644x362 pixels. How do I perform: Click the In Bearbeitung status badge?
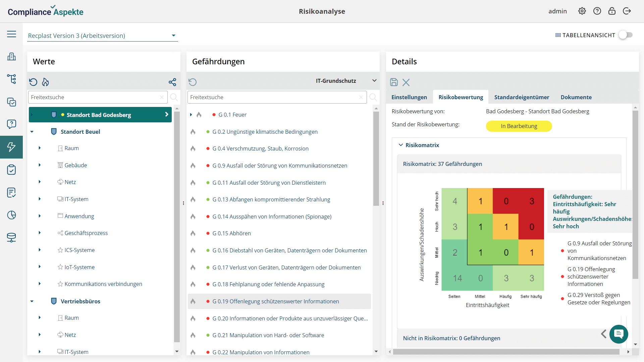click(x=519, y=126)
